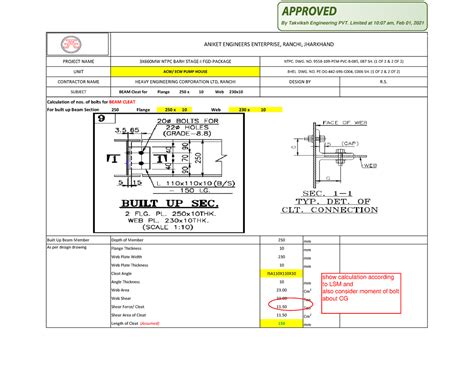
Task: Click the PROJECT NAME label cell
Action: tap(78, 61)
